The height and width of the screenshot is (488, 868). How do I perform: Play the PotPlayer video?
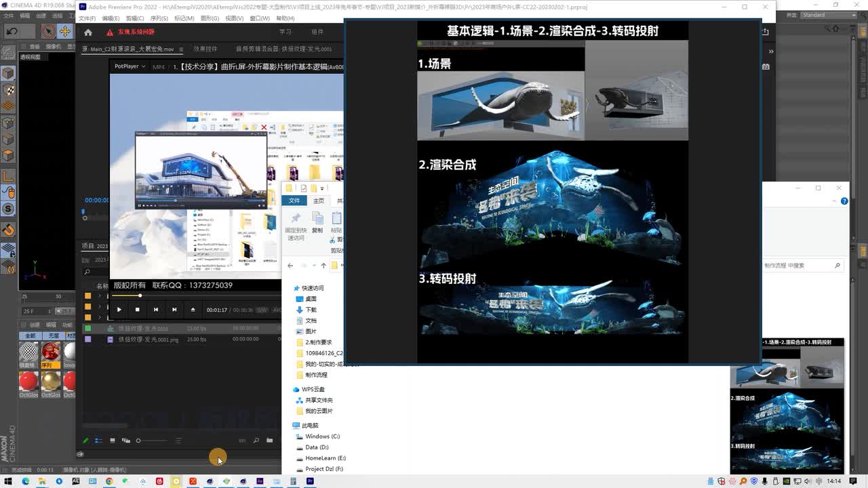pos(119,310)
